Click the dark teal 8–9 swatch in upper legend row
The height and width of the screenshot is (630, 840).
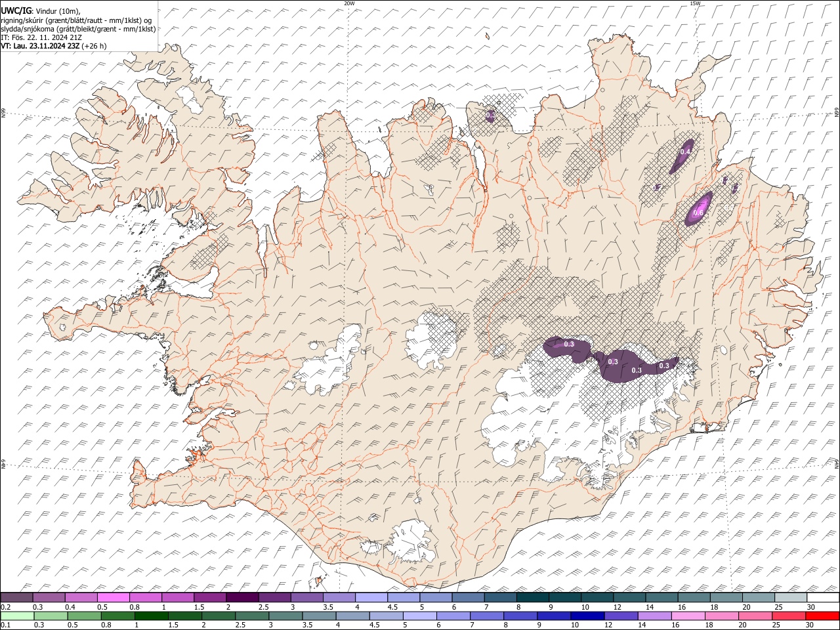pyautogui.click(x=532, y=597)
